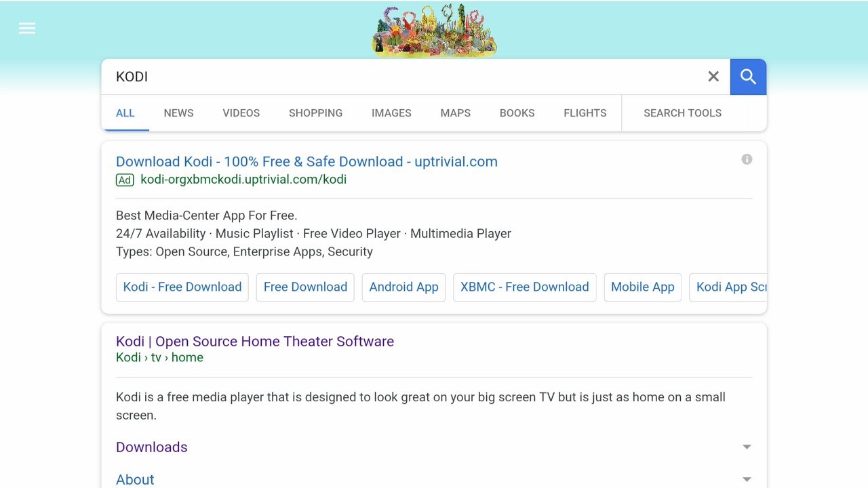Open 'Download Kodi - 100% Free' ad link
Image resolution: width=868 pixels, height=488 pixels.
tap(307, 161)
